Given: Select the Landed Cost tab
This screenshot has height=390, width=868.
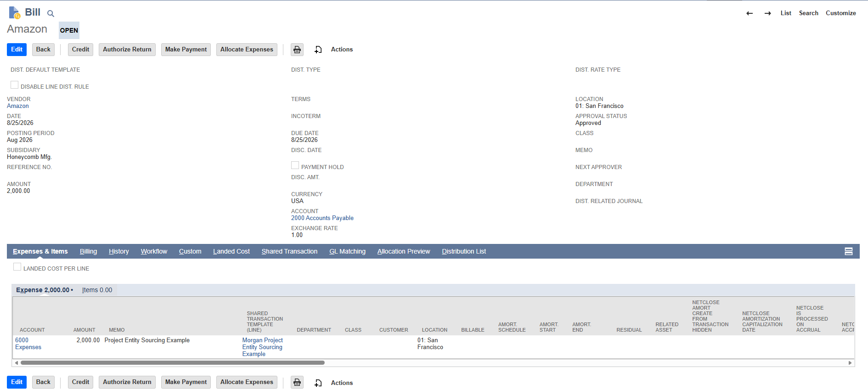Looking at the screenshot, I should (231, 251).
